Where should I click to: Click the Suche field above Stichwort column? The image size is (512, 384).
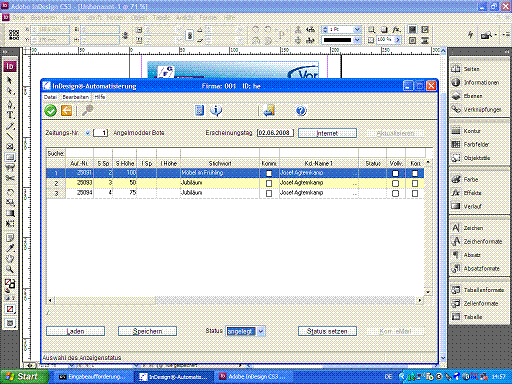pyautogui.click(x=220, y=153)
